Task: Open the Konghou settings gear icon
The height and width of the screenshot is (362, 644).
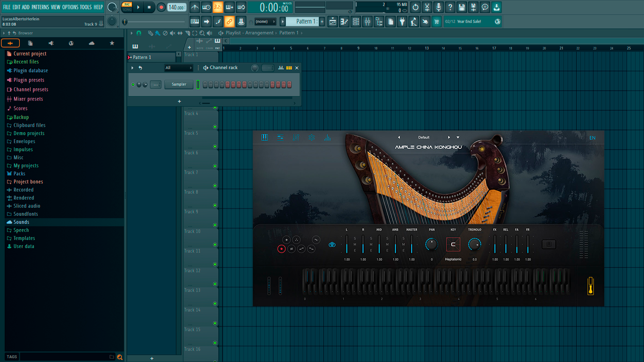Action: (x=312, y=138)
